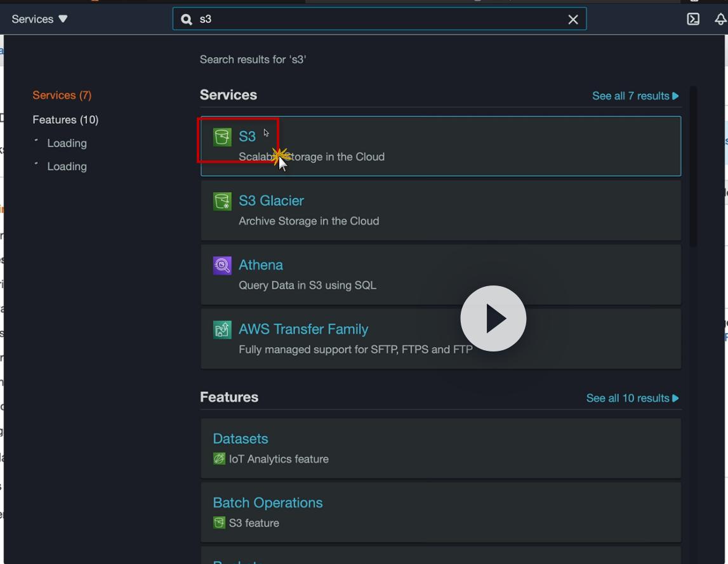728x564 pixels.
Task: Open AWS Transfer Family service
Action: 303,329
